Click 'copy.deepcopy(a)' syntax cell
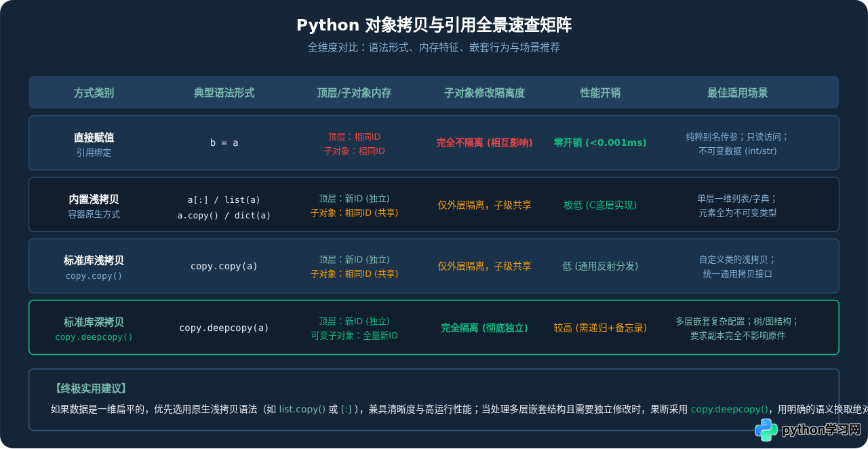868x449 pixels. 224,328
